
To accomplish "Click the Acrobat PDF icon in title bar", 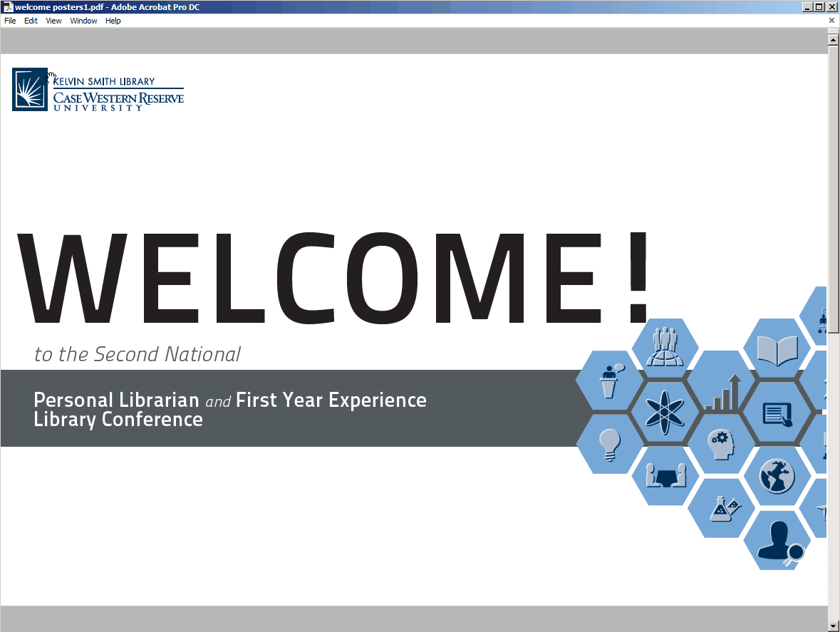I will point(8,7).
